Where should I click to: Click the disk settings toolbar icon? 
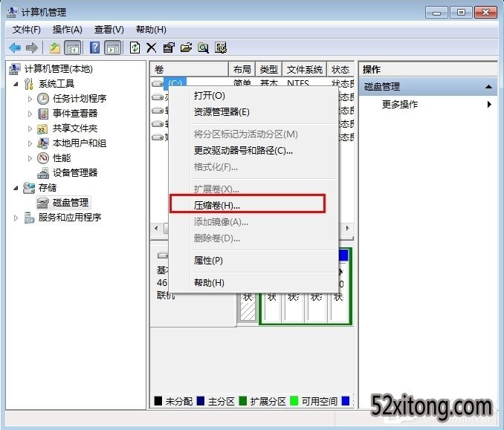pyautogui.click(x=221, y=48)
